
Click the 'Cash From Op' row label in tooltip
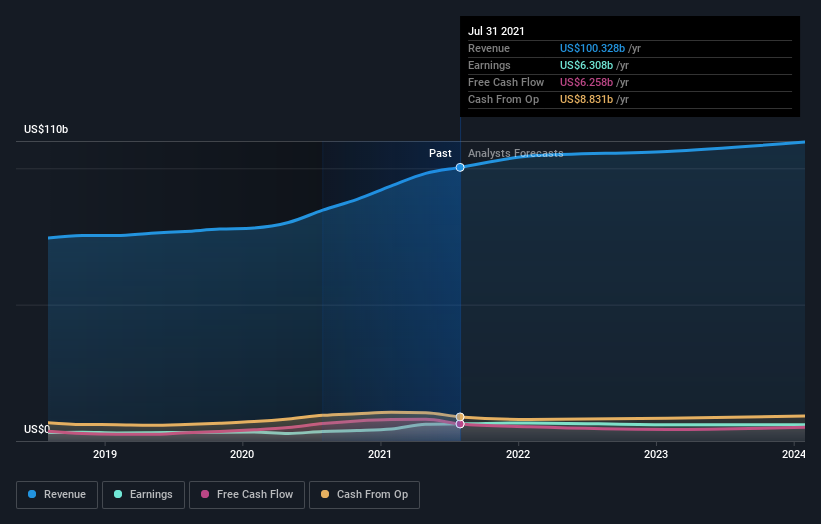point(503,99)
